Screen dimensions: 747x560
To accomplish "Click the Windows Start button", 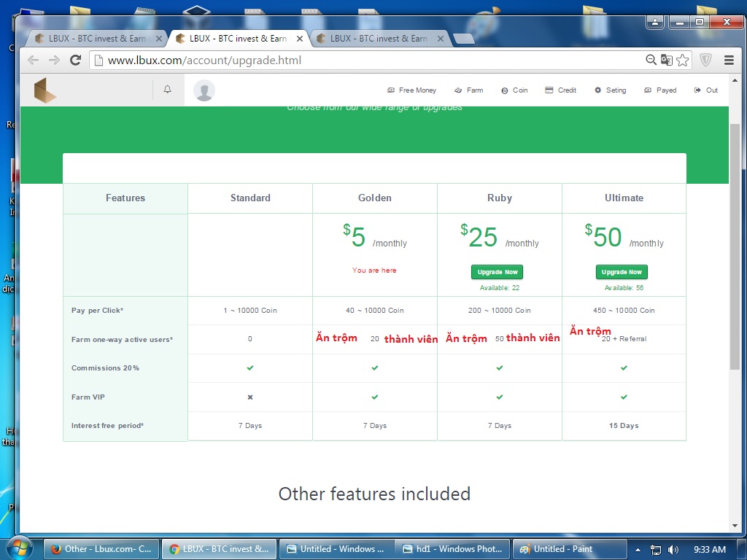I will click(x=18, y=548).
